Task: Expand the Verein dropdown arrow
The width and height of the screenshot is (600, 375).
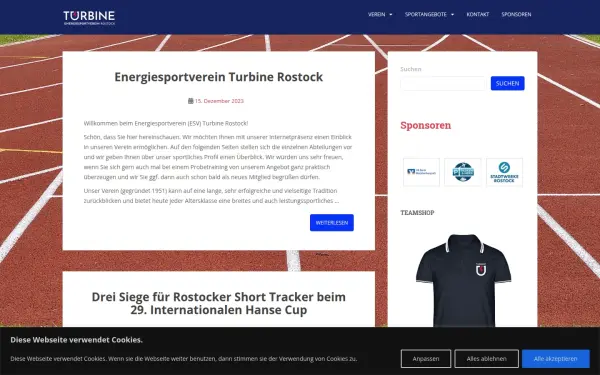Action: tap(391, 15)
